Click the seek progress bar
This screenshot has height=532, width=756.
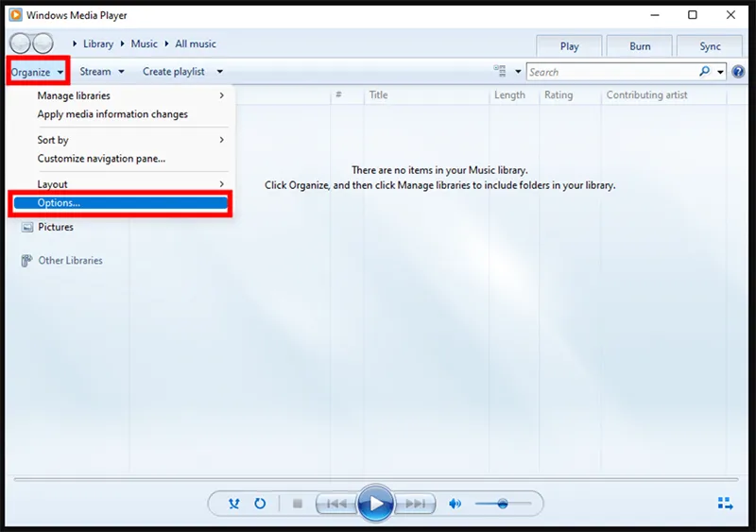click(376, 479)
